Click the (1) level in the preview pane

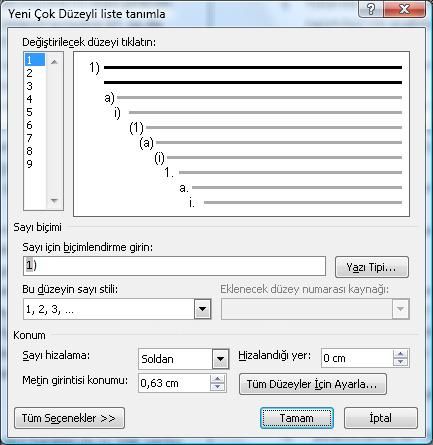[x=136, y=128]
